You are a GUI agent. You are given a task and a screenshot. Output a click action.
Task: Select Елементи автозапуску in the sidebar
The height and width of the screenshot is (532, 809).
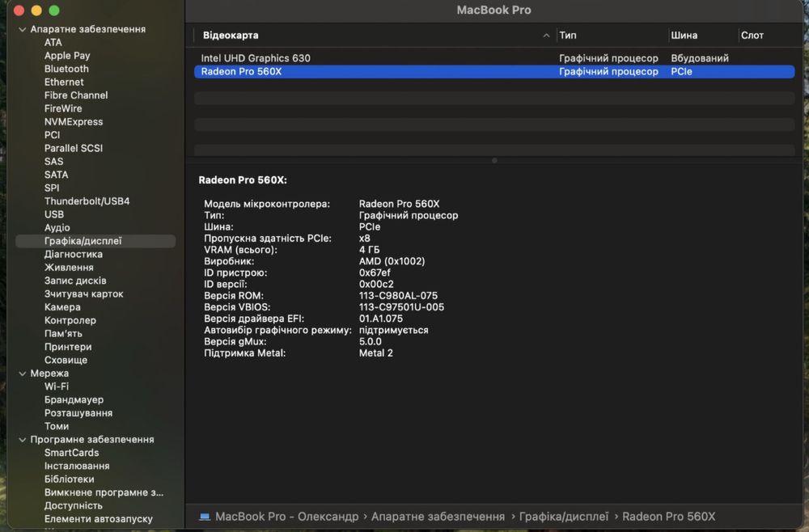[x=99, y=519]
